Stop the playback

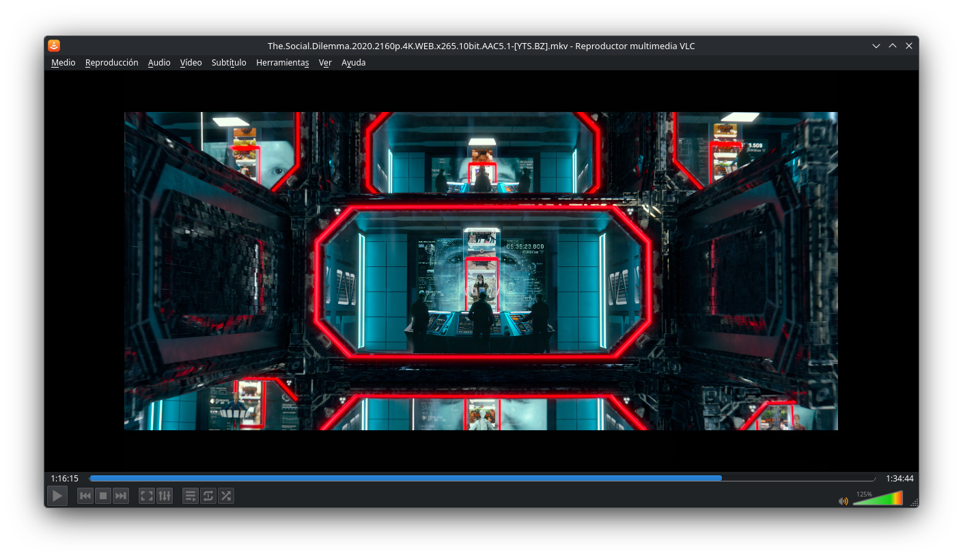103,496
